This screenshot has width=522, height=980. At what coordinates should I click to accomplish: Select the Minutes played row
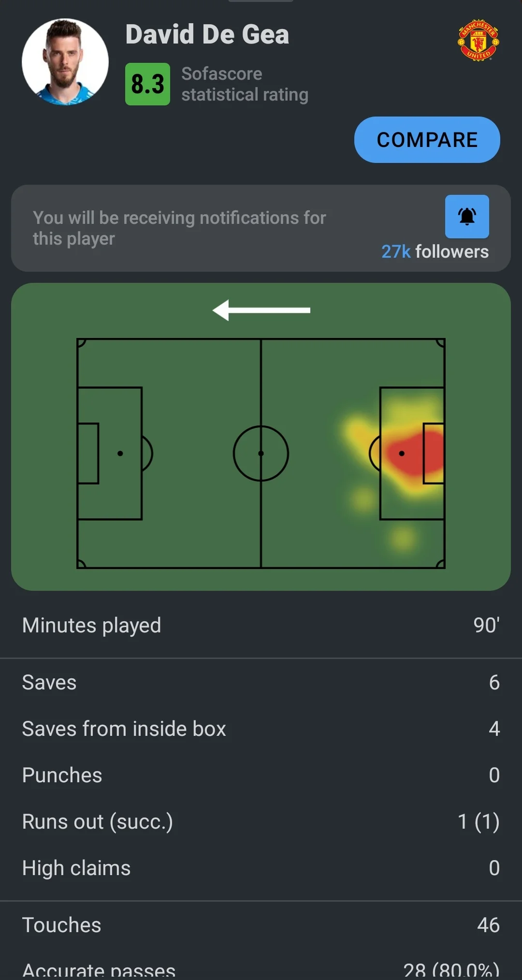(x=261, y=625)
